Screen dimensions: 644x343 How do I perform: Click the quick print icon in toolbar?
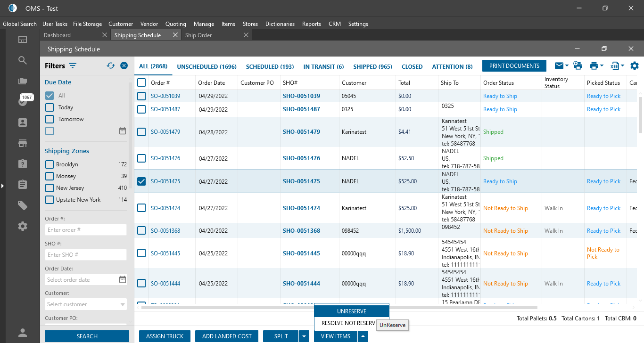pos(578,66)
